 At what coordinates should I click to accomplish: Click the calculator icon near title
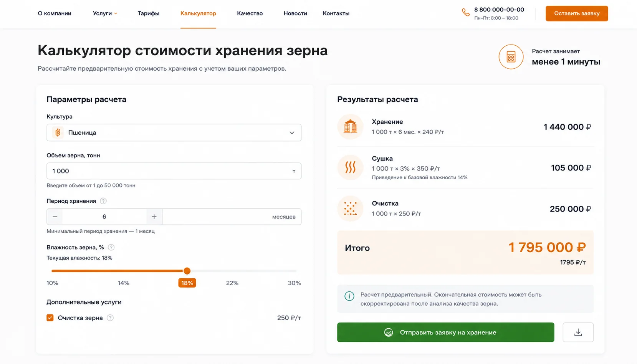(511, 57)
